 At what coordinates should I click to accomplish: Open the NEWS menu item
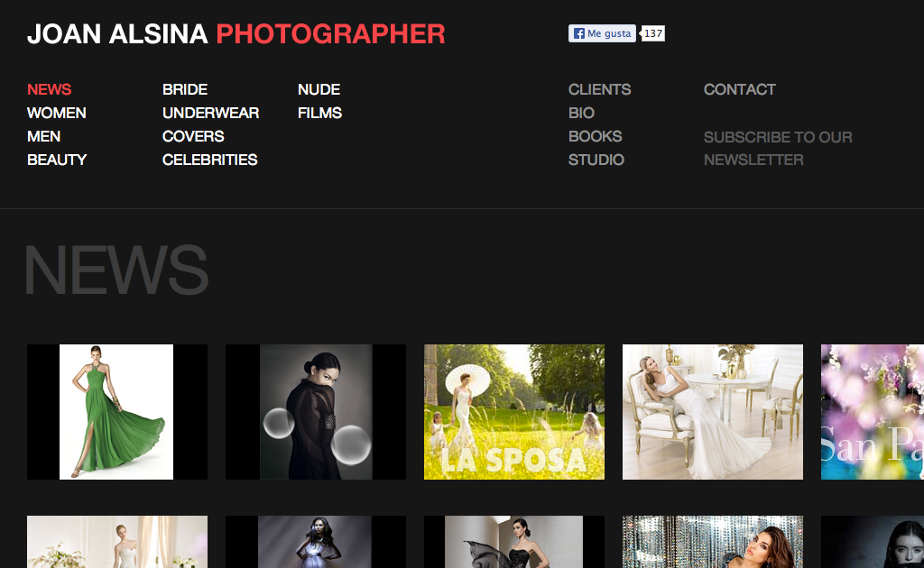pyautogui.click(x=49, y=89)
